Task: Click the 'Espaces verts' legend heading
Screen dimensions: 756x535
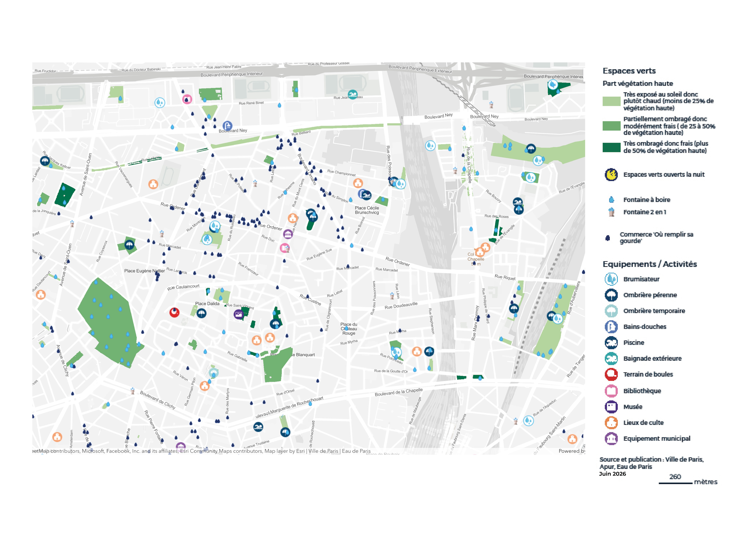Action: [x=629, y=71]
